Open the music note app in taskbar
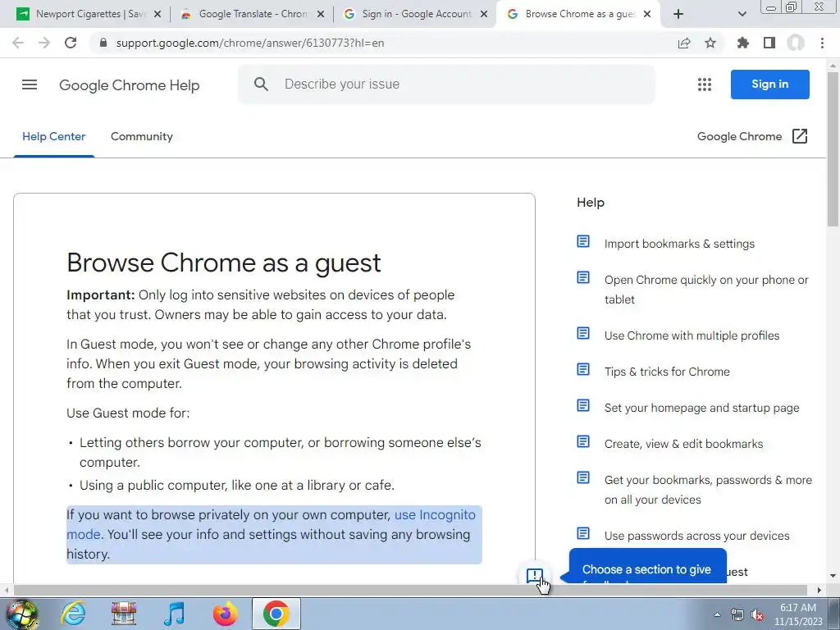840x630 pixels. (174, 614)
